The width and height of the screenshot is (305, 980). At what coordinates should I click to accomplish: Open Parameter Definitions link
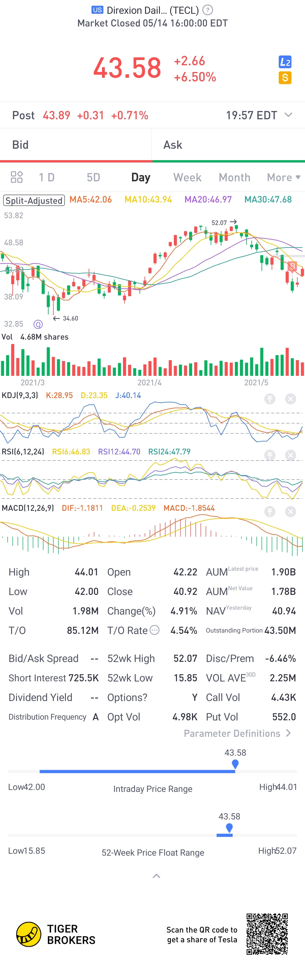(237, 733)
